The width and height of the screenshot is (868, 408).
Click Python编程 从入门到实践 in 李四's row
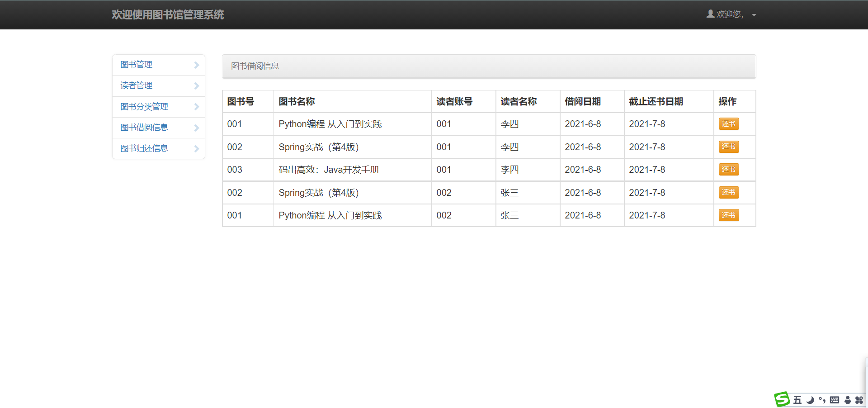tap(330, 124)
